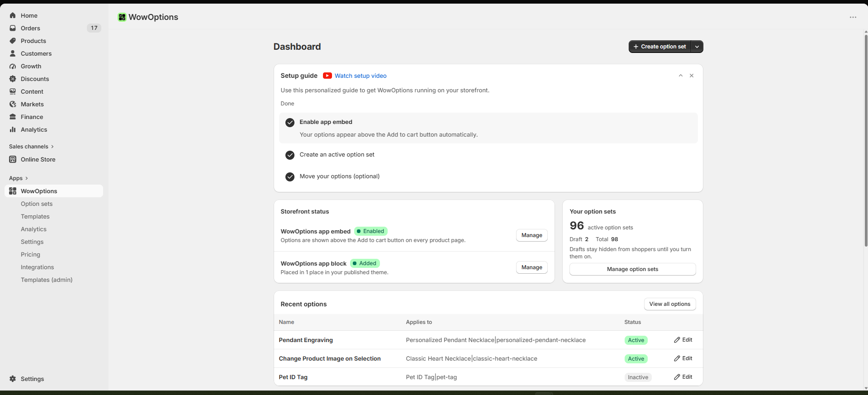
Task: Edit the Pet ID Tag option
Action: [x=683, y=377]
